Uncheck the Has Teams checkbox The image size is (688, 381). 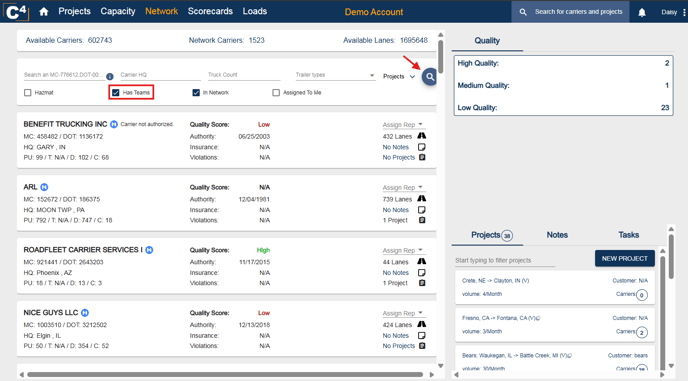(116, 93)
